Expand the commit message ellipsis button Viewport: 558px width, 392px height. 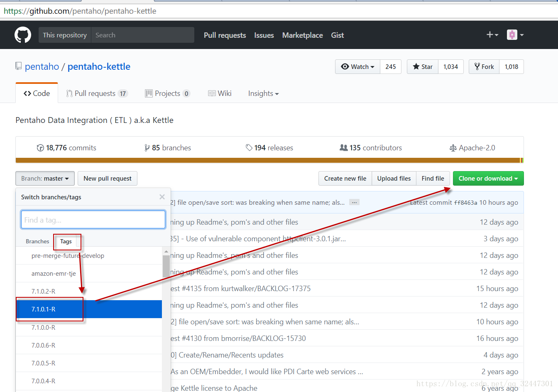click(x=354, y=202)
